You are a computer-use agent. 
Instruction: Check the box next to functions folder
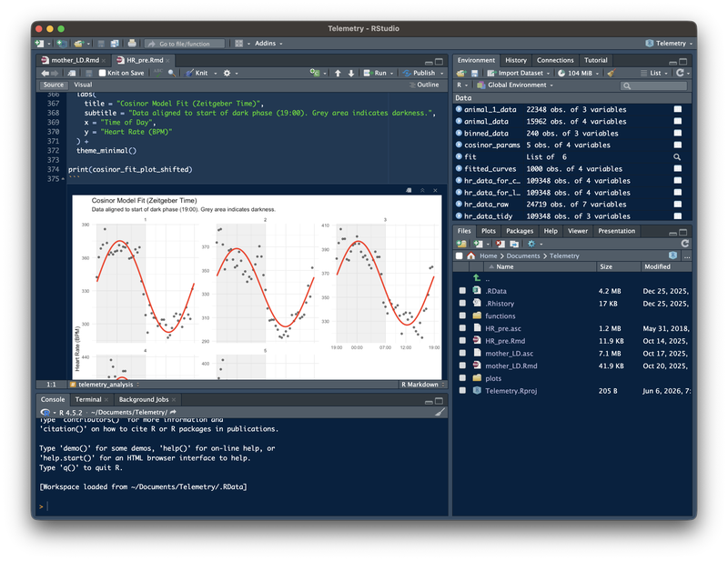[462, 316]
